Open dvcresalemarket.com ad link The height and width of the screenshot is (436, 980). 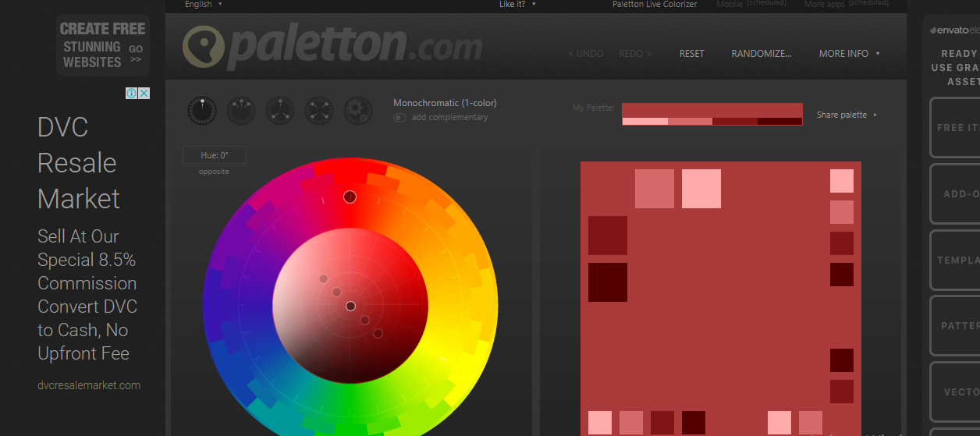pos(89,385)
